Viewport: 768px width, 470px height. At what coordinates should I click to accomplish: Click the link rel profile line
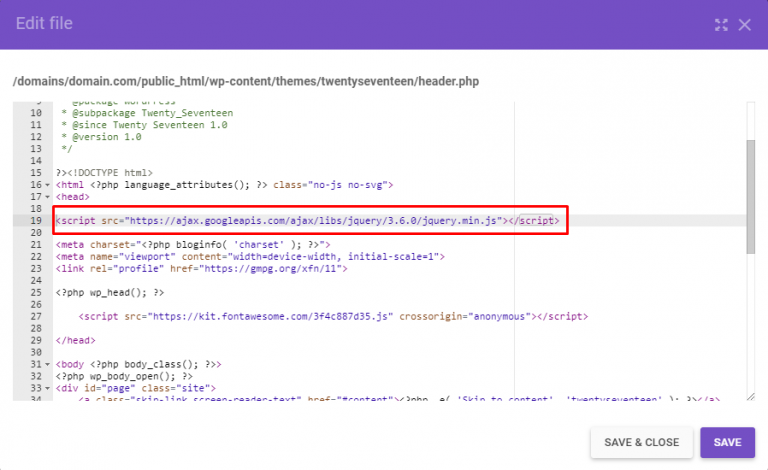point(200,269)
